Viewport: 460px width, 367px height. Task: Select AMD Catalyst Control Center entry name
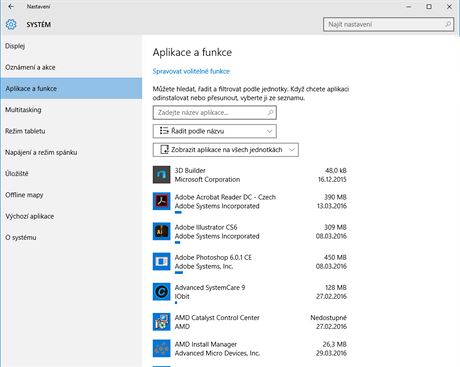[x=217, y=318]
